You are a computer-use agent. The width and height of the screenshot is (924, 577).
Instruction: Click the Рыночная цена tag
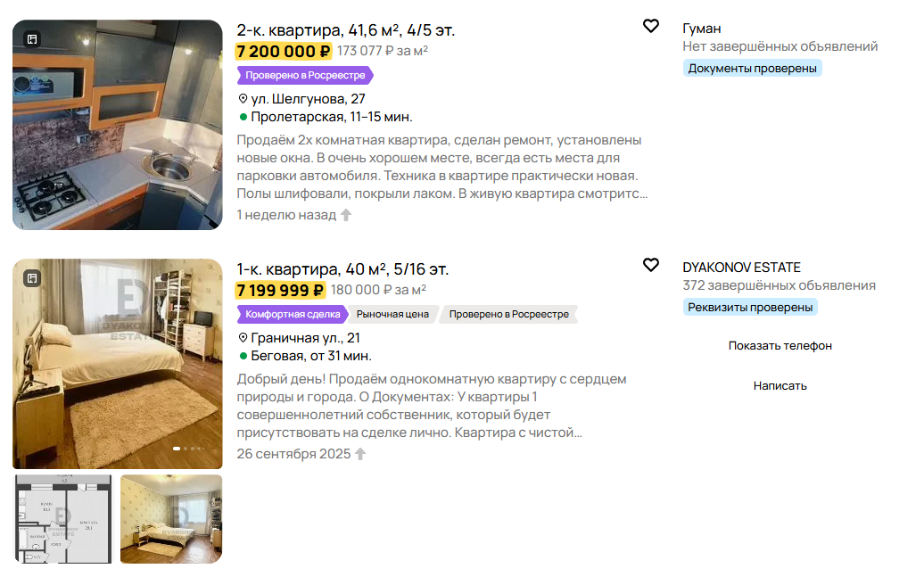(392, 314)
